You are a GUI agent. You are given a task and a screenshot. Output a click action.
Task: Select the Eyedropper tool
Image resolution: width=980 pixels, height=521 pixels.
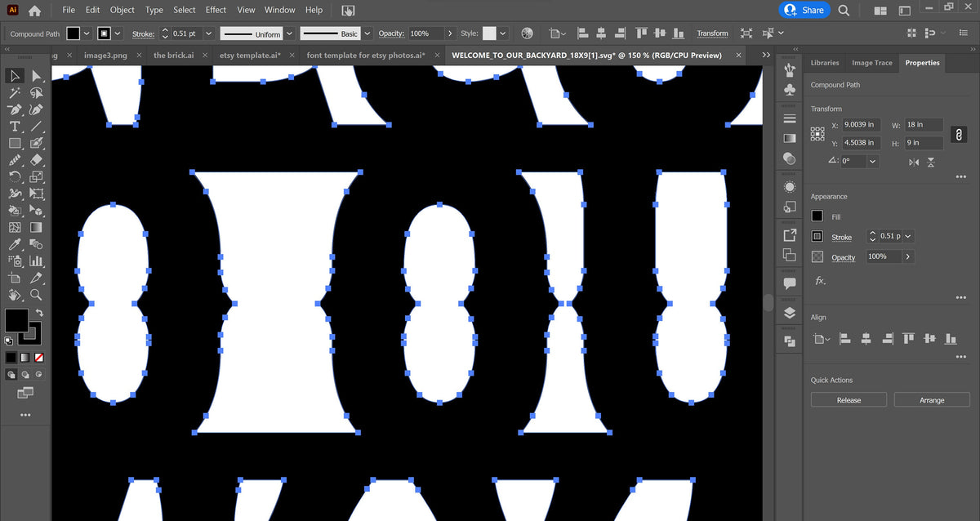pyautogui.click(x=15, y=244)
